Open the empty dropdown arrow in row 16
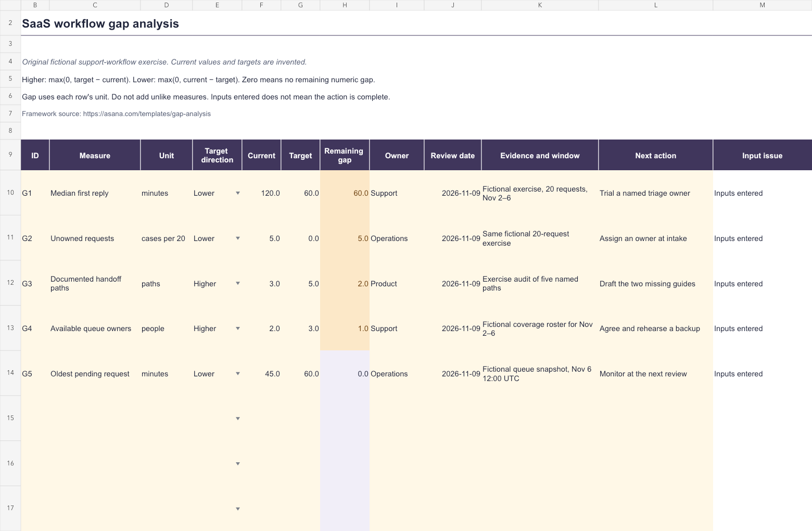The width and height of the screenshot is (812, 531). [238, 464]
